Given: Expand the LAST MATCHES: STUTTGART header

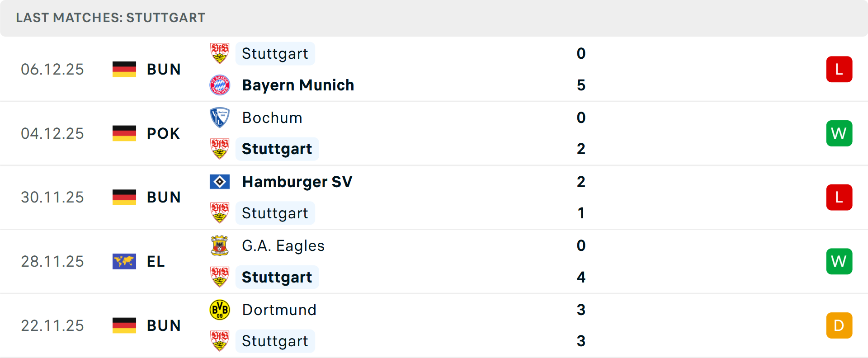Looking at the screenshot, I should [x=110, y=18].
